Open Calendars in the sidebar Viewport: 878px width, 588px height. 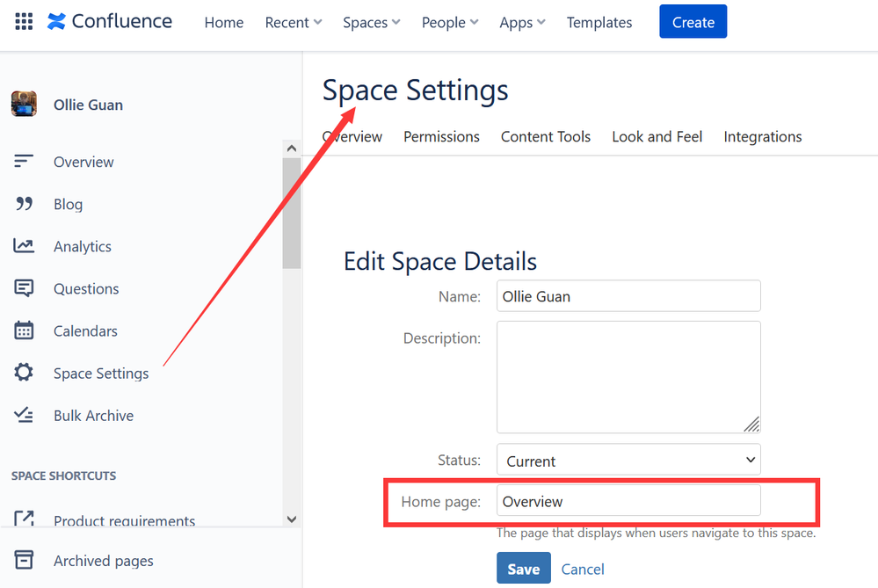click(x=85, y=331)
